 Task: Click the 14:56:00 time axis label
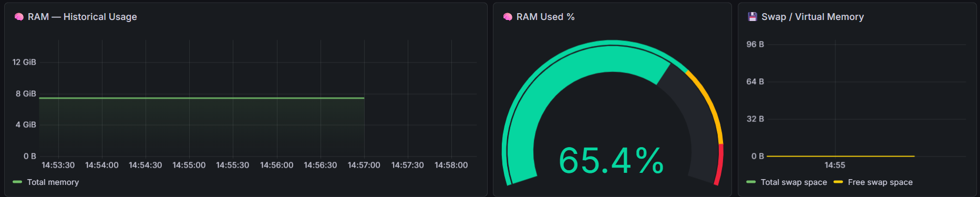point(277,165)
